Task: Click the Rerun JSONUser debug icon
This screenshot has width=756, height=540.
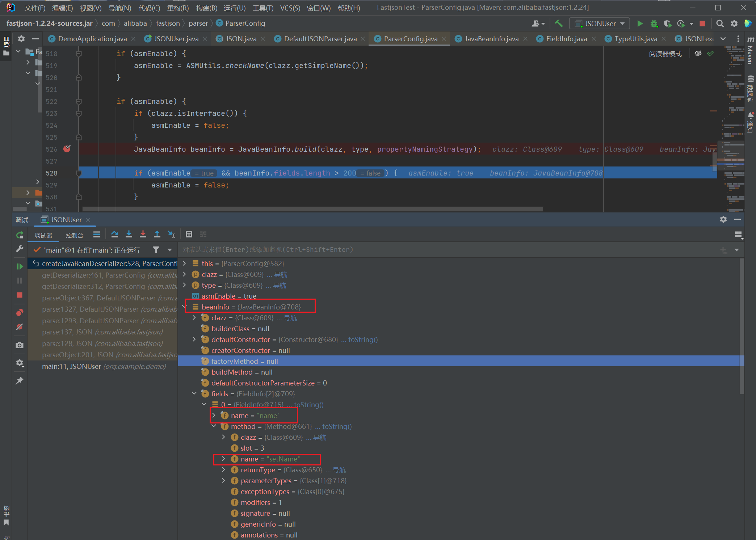Action: [20, 235]
